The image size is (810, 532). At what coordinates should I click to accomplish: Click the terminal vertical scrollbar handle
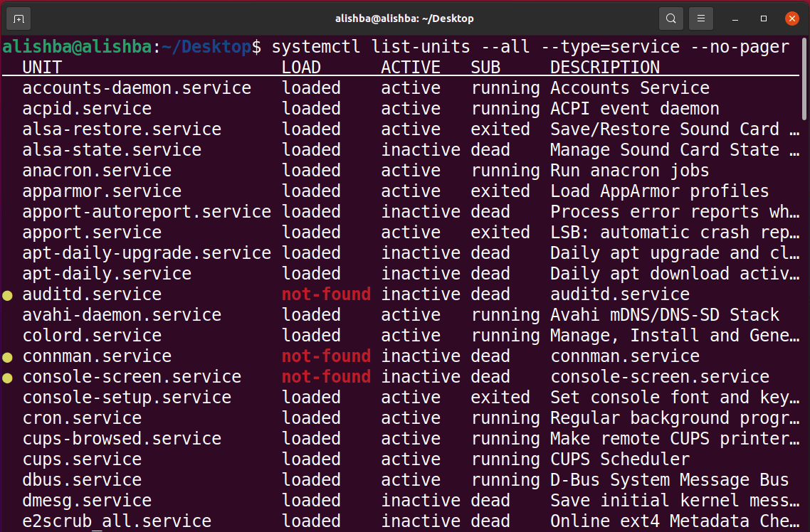tap(804, 78)
